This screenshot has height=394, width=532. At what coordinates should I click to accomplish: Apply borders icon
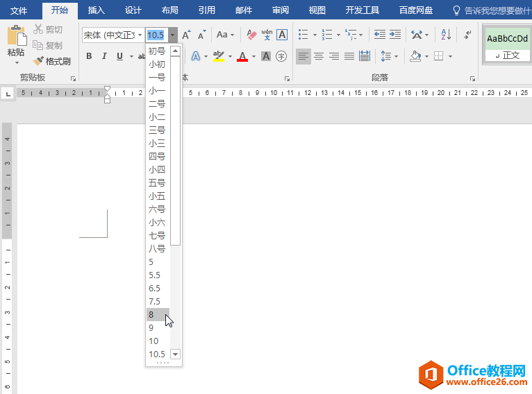pos(438,56)
